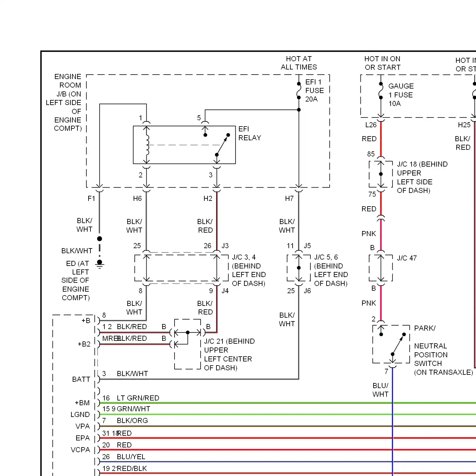The image size is (476, 476).
Task: Click the ENGINE ROOM J/B label
Action: 64,102
